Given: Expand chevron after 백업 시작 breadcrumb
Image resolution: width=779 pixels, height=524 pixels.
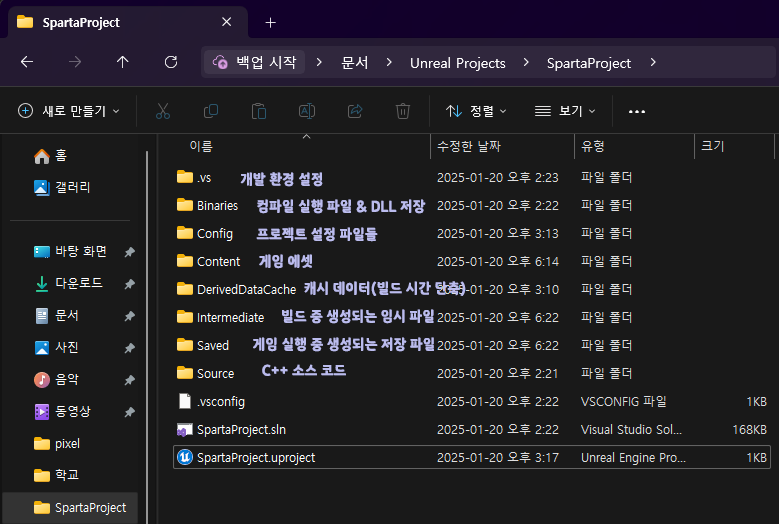Looking at the screenshot, I should (x=319, y=63).
